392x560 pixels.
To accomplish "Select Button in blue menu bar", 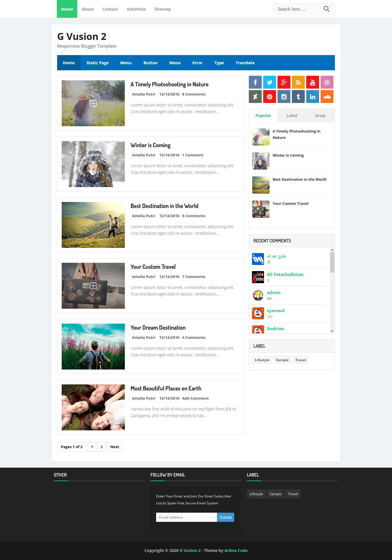I will click(x=150, y=63).
